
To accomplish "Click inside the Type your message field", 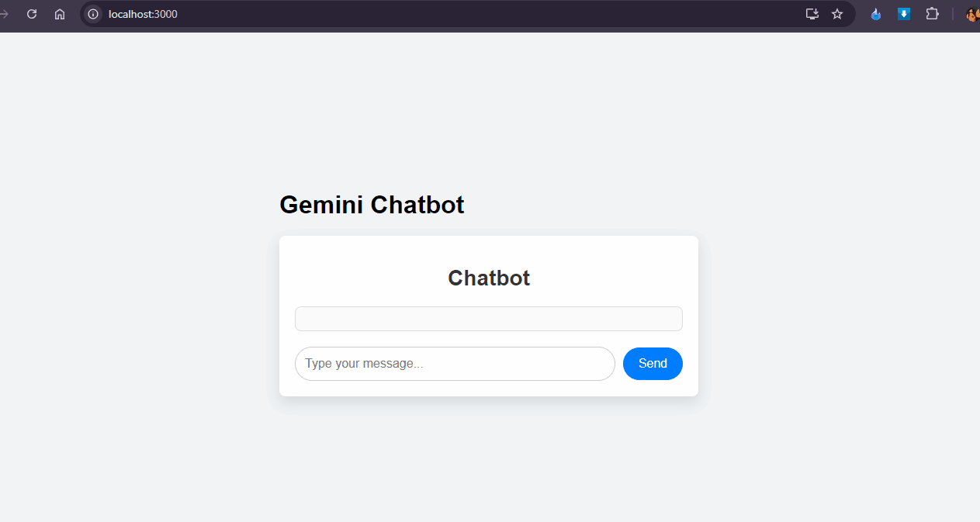I will tap(455, 363).
